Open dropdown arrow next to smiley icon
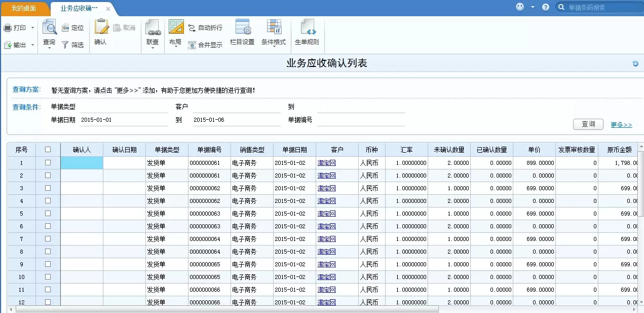This screenshot has height=313, width=644. tap(533, 7)
